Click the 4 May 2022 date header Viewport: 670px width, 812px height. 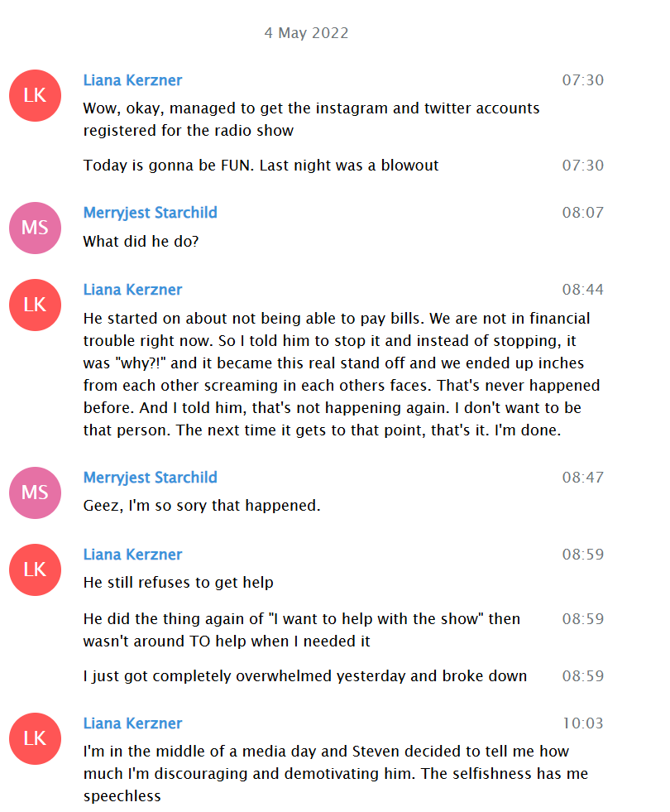tap(306, 33)
